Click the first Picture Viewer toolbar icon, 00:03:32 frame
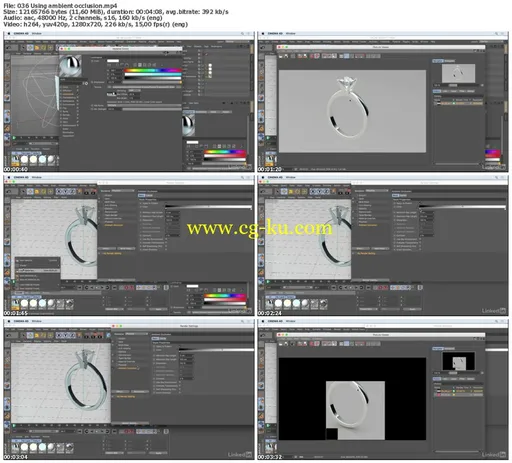Screen dimensions: 512x463 [281, 344]
